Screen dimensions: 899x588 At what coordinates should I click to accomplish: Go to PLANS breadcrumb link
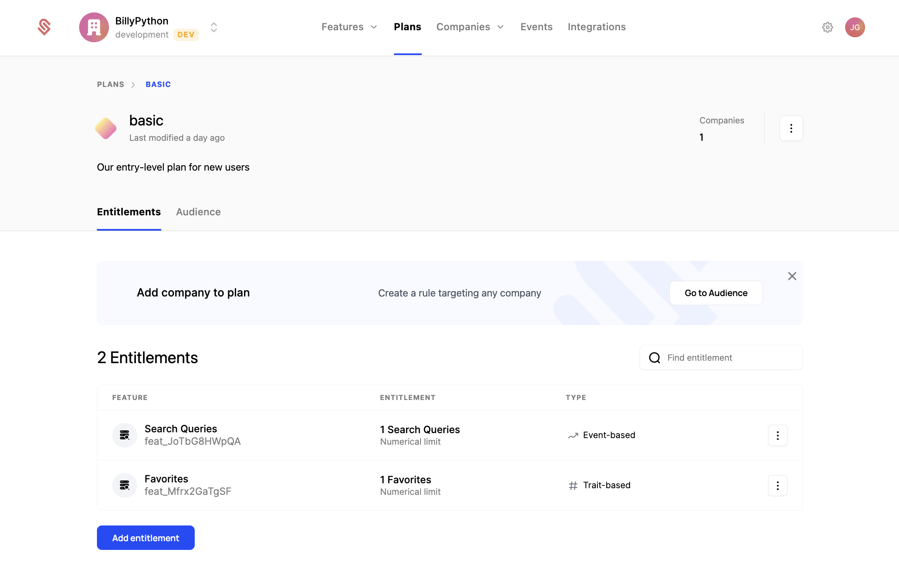(110, 84)
